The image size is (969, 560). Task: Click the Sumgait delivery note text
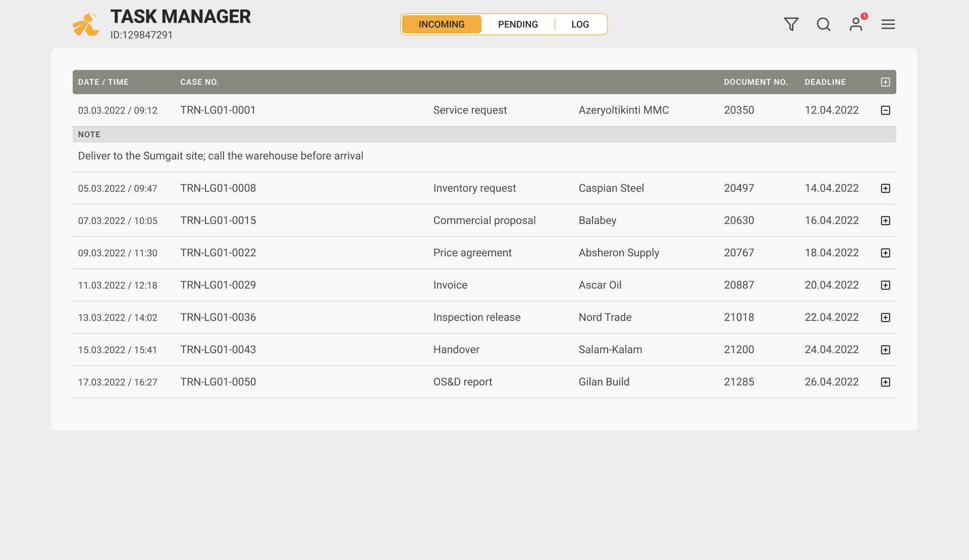tap(221, 156)
